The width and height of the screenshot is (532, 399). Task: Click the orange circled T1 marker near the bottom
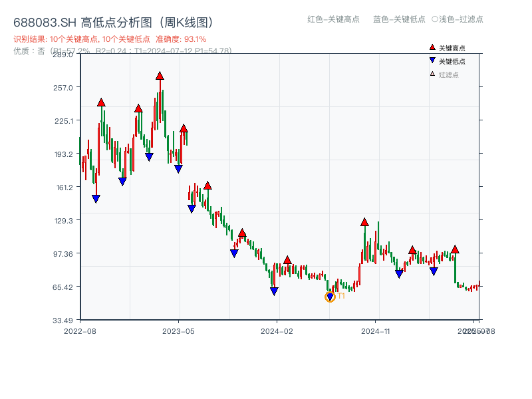330,297
